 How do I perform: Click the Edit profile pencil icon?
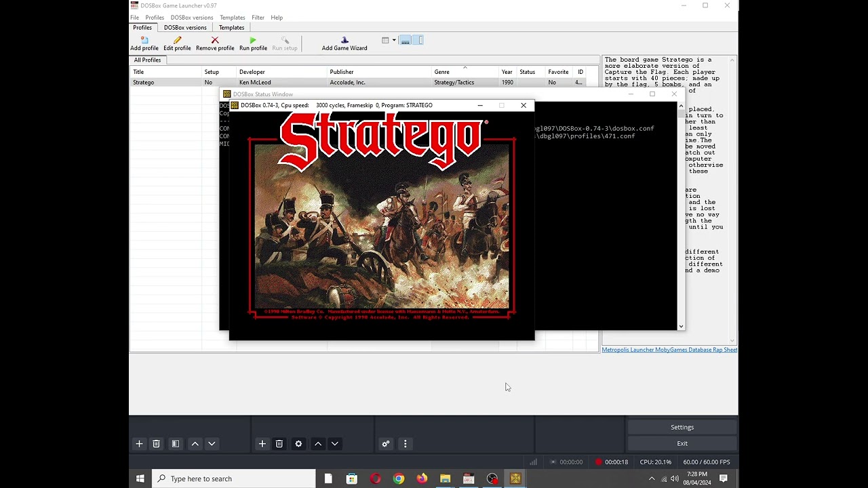click(177, 40)
